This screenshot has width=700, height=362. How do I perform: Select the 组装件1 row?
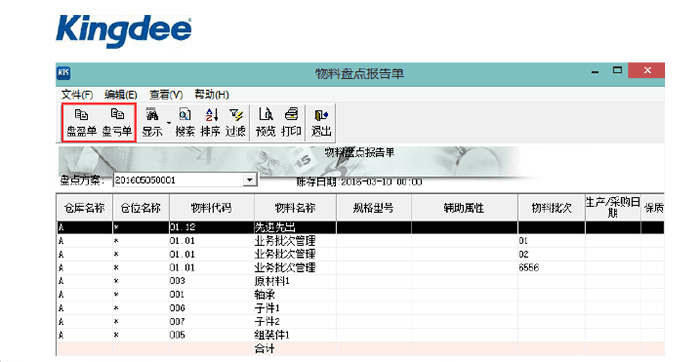point(360,335)
